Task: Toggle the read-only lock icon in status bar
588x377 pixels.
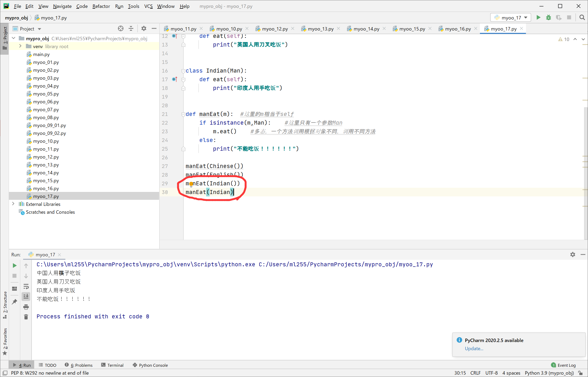Action: (x=580, y=373)
